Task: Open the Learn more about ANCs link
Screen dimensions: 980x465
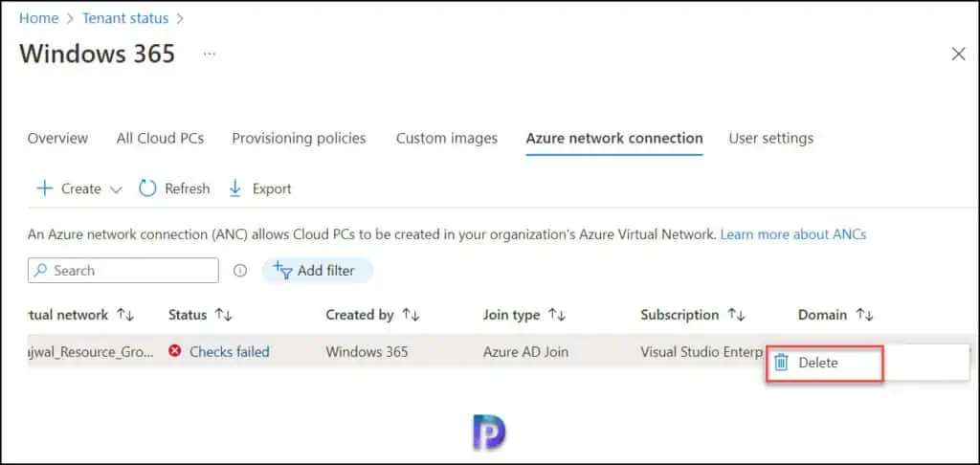Action: coord(793,235)
